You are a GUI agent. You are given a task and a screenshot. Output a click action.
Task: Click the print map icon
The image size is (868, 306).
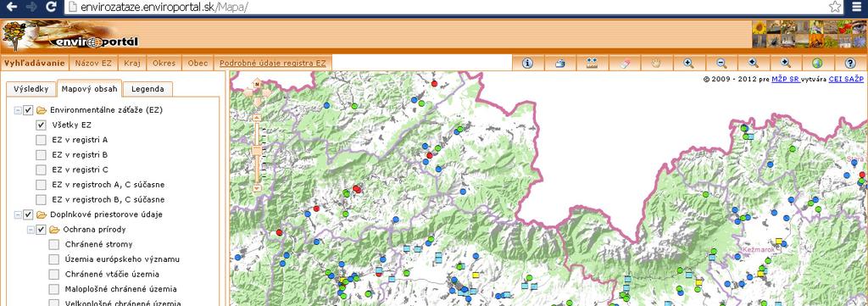(559, 63)
